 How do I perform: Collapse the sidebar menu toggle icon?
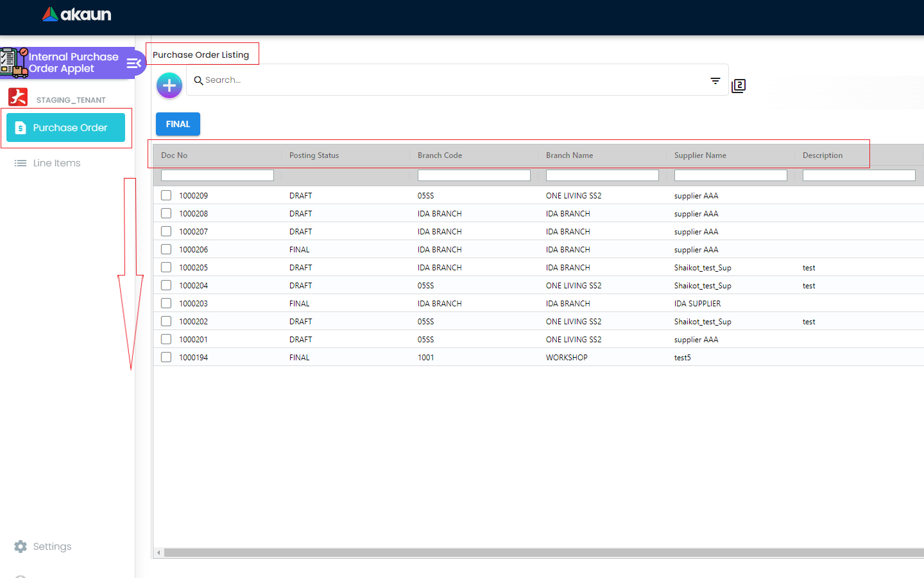pos(133,63)
